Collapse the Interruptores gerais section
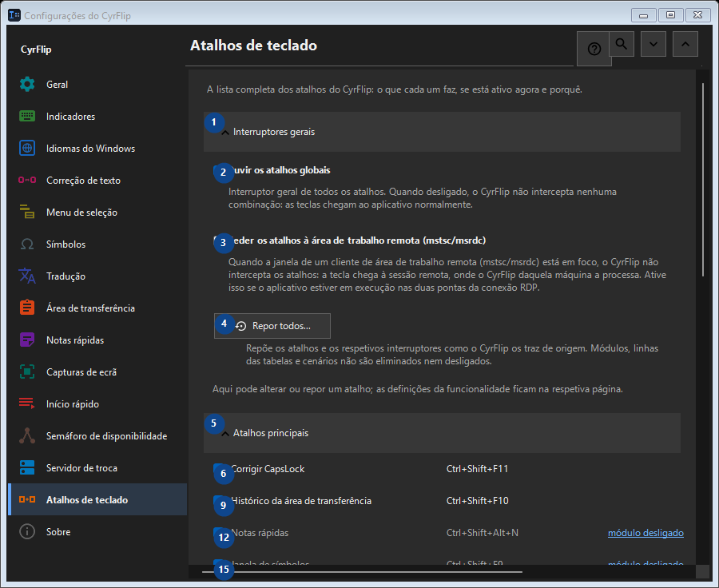This screenshot has width=719, height=588. (x=442, y=132)
